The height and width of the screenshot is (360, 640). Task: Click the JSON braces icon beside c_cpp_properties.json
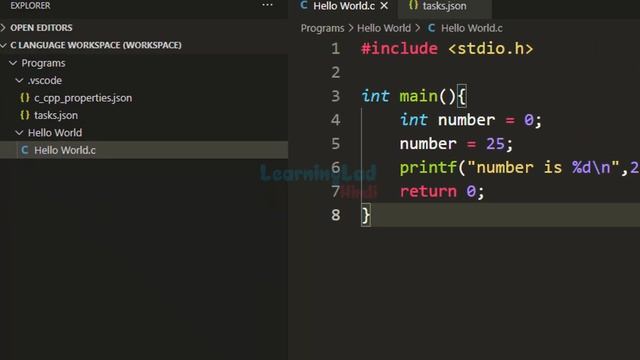25,98
